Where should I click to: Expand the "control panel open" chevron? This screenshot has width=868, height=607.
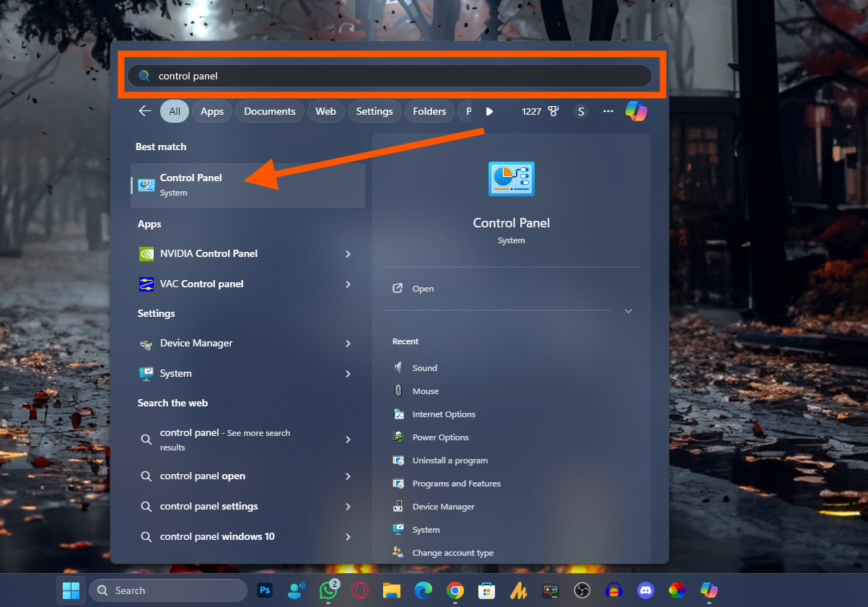(x=348, y=476)
